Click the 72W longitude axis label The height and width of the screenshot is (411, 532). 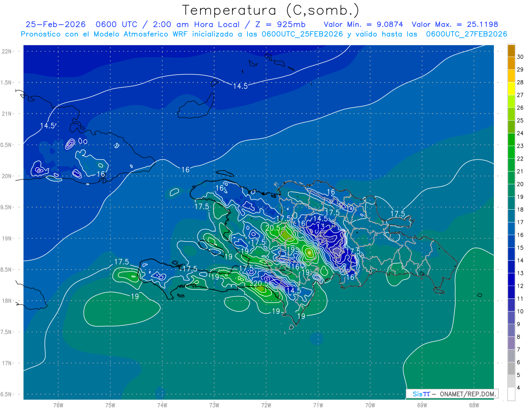266,405
